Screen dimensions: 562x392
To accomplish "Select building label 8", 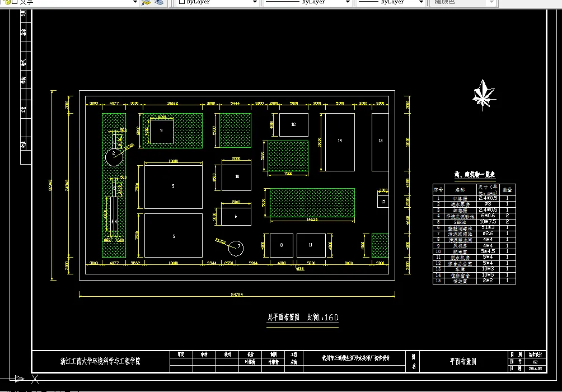I will click(x=282, y=245).
